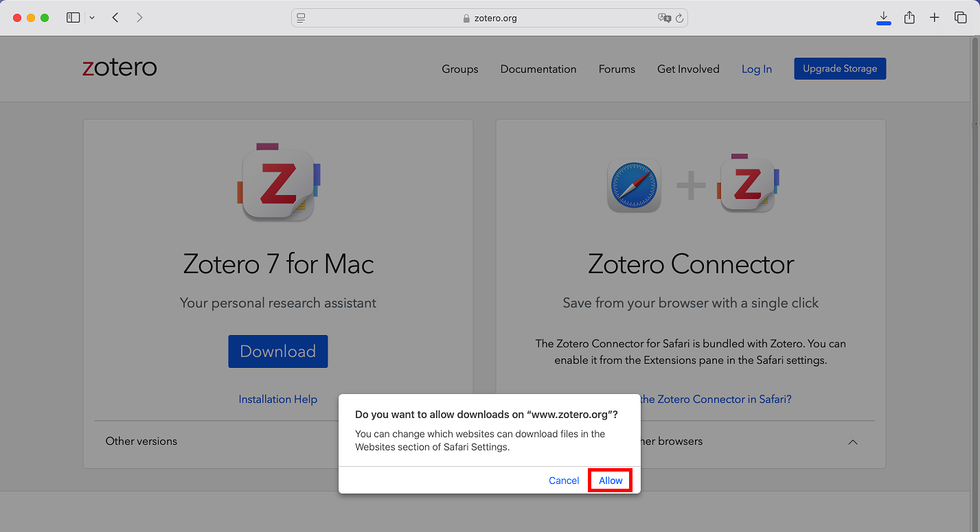Click the Upgrade Storage button
The height and width of the screenshot is (532, 980).
coord(839,69)
